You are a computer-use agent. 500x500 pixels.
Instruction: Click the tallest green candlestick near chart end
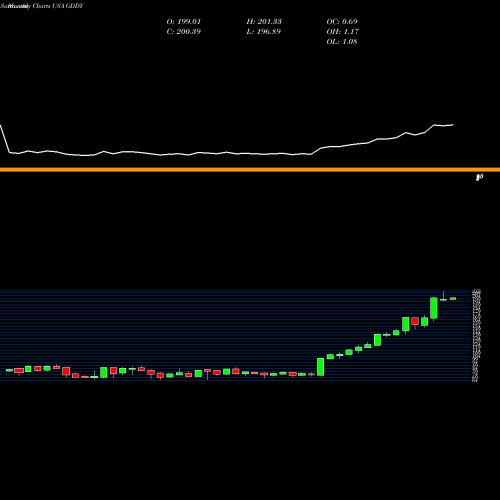[x=434, y=308]
